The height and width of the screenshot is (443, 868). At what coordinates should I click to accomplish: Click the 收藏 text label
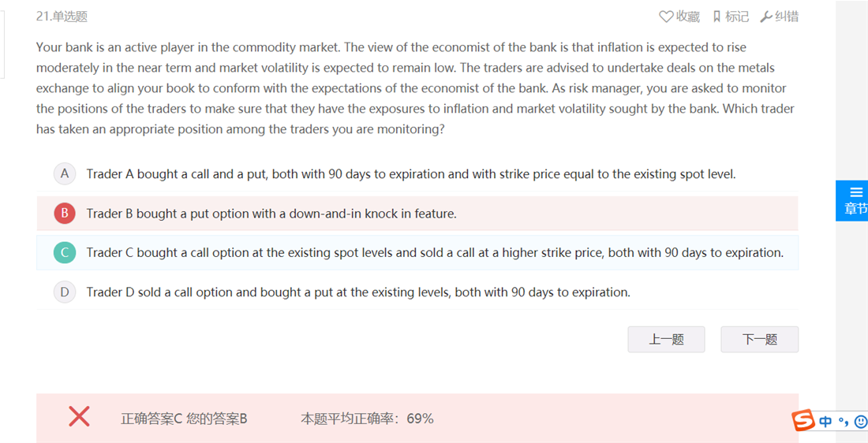[x=688, y=17]
